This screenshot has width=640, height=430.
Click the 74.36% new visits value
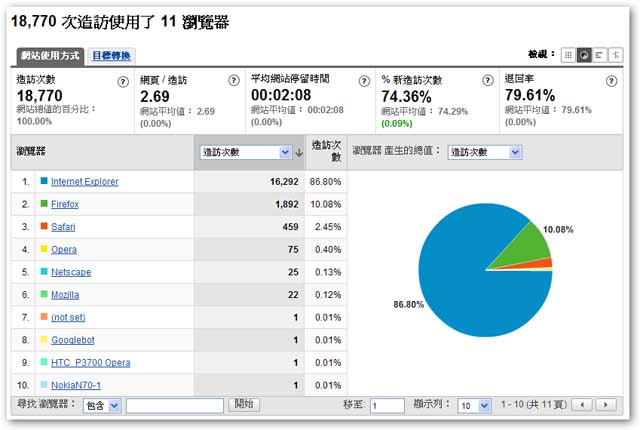pos(406,97)
